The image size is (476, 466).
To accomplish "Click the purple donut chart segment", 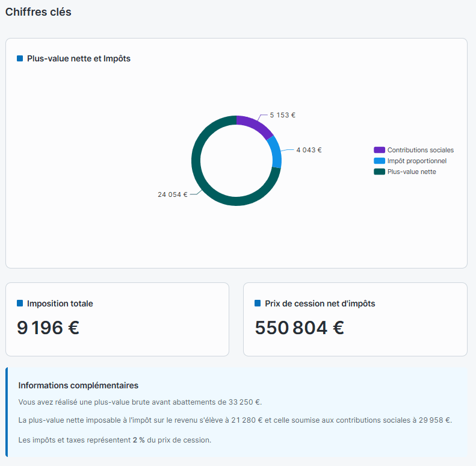I will point(255,125).
